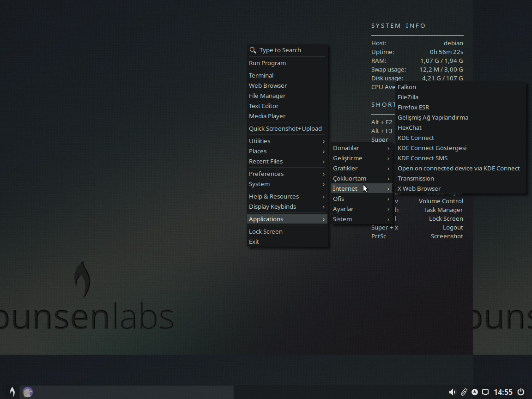Screen dimensions: 532x399
Task: Expand the Donatılar category
Action: [x=361, y=148]
